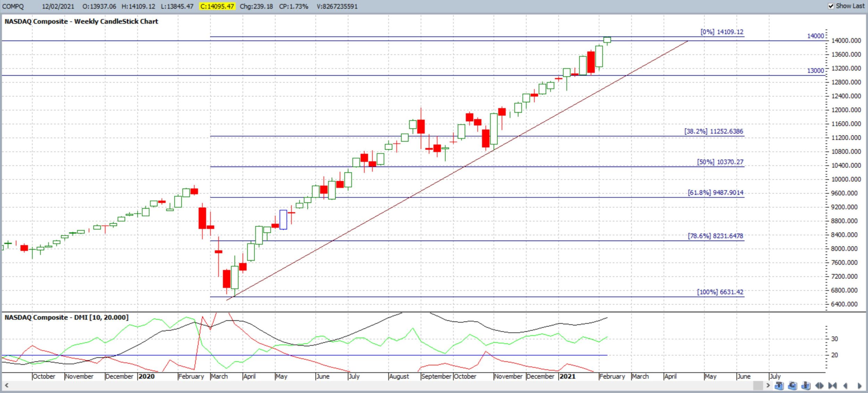Click the open value O:13937.06
The width and height of the screenshot is (868, 393).
(x=99, y=6)
